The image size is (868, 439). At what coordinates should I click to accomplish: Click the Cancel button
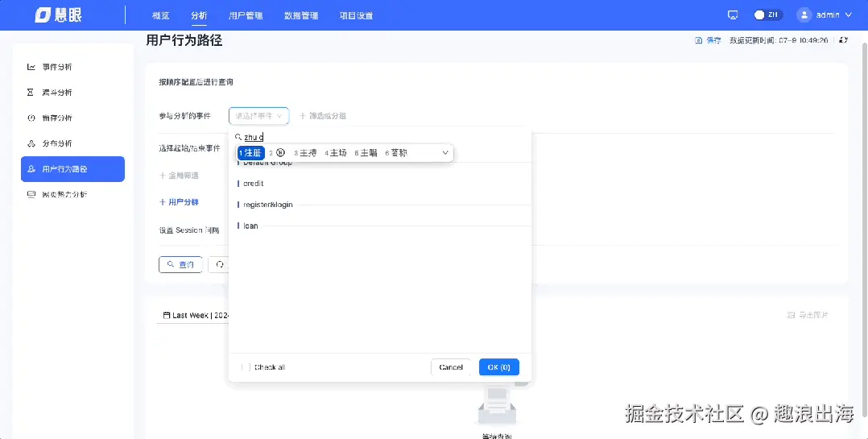(x=451, y=367)
